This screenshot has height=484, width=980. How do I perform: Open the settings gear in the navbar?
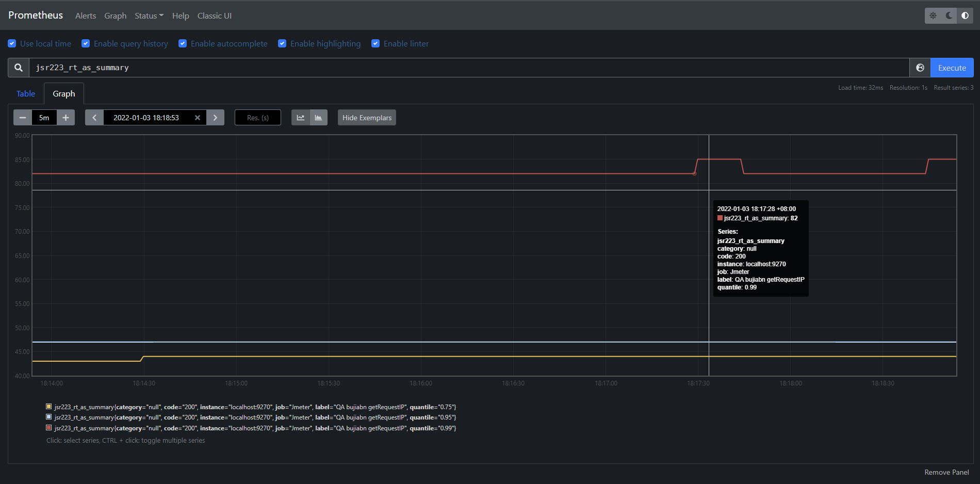coord(933,15)
